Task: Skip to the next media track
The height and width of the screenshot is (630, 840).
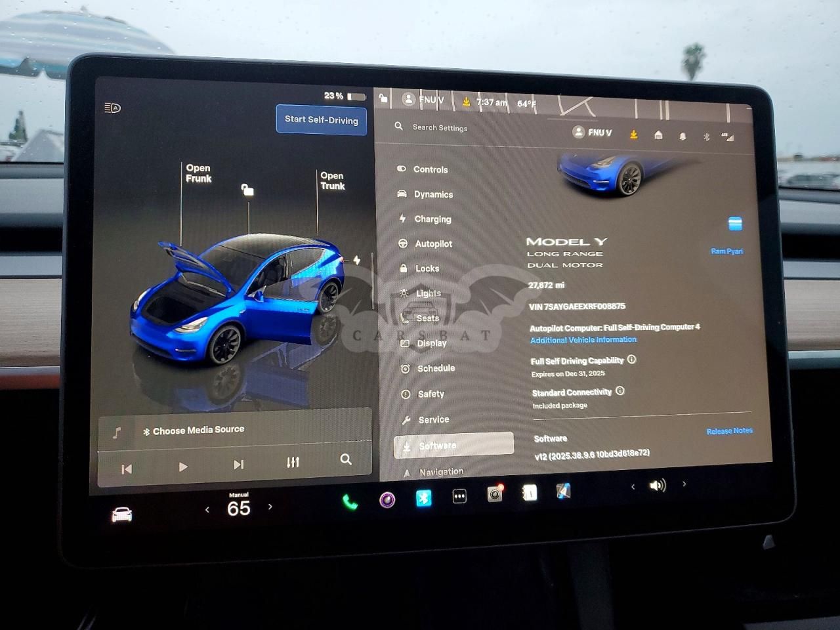Action: [x=238, y=465]
